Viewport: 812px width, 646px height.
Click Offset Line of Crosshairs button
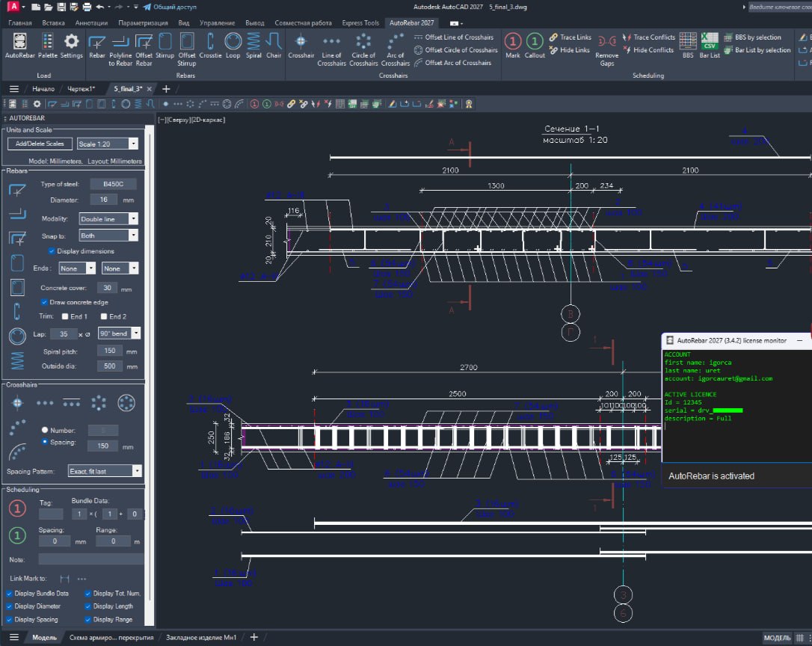click(454, 37)
